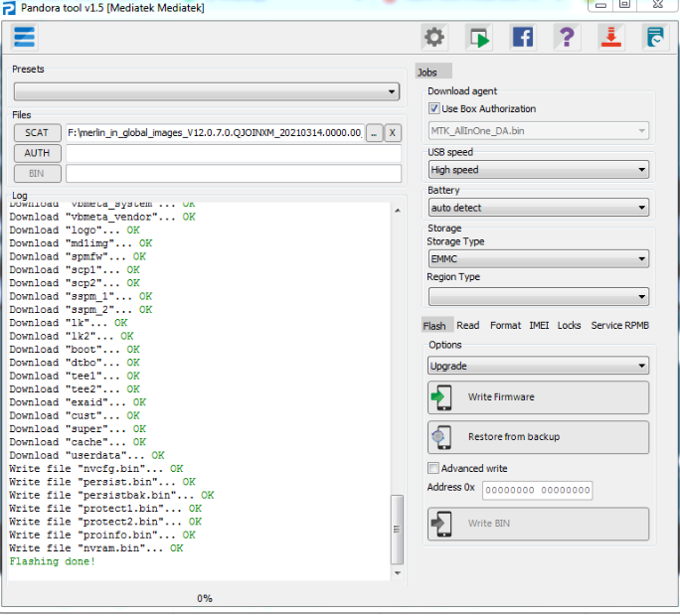The width and height of the screenshot is (680, 616).
Task: Click the phone icon on Restore from backup
Action: click(441, 437)
